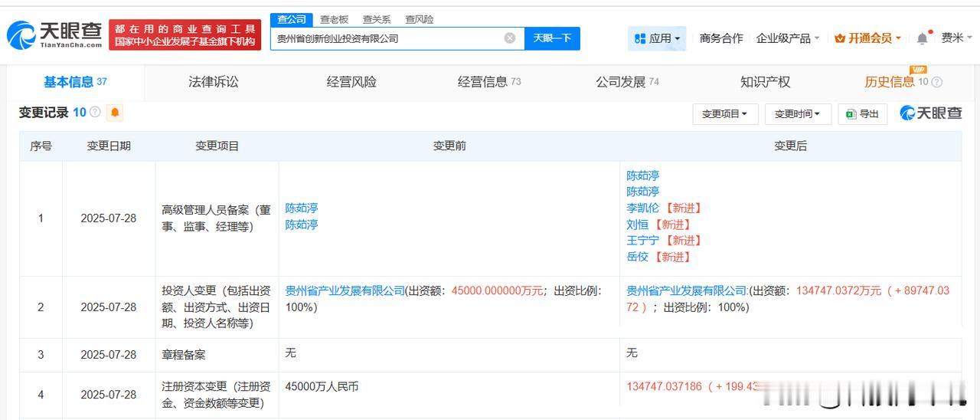The image size is (980, 420).
Task: Open the 费米 user account dropdown
Action: (x=956, y=38)
